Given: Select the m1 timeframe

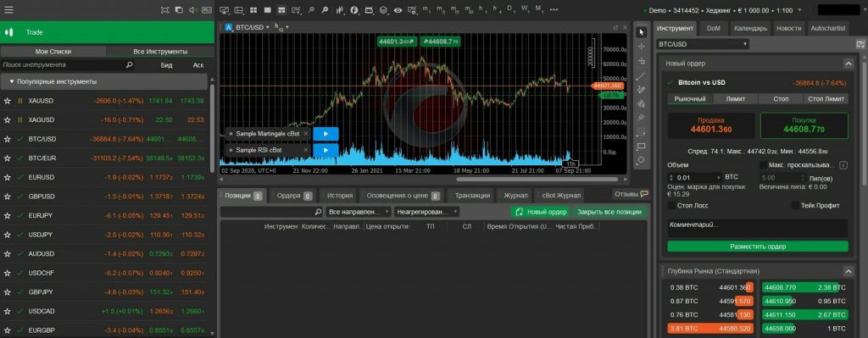Looking at the screenshot, I should pos(426,10).
